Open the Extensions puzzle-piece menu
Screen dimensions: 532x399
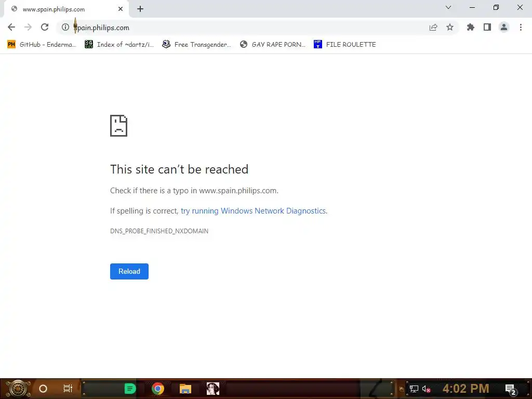[x=471, y=27]
